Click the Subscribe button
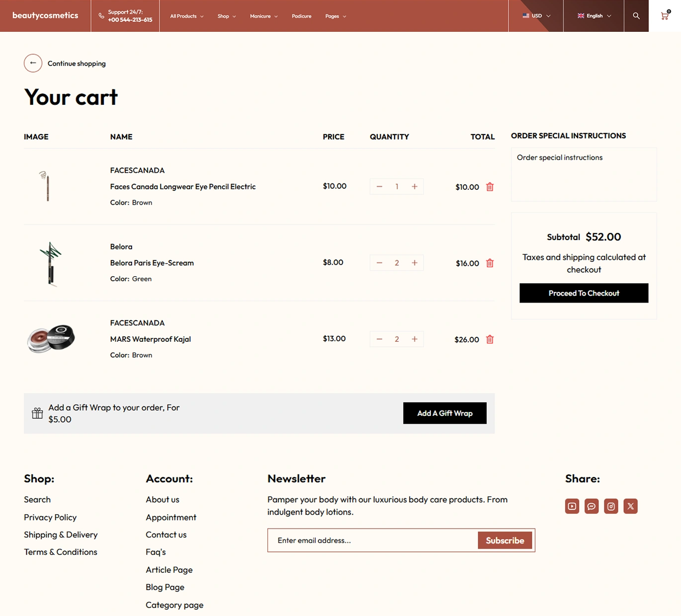Image resolution: width=681 pixels, height=616 pixels. pyautogui.click(x=505, y=540)
